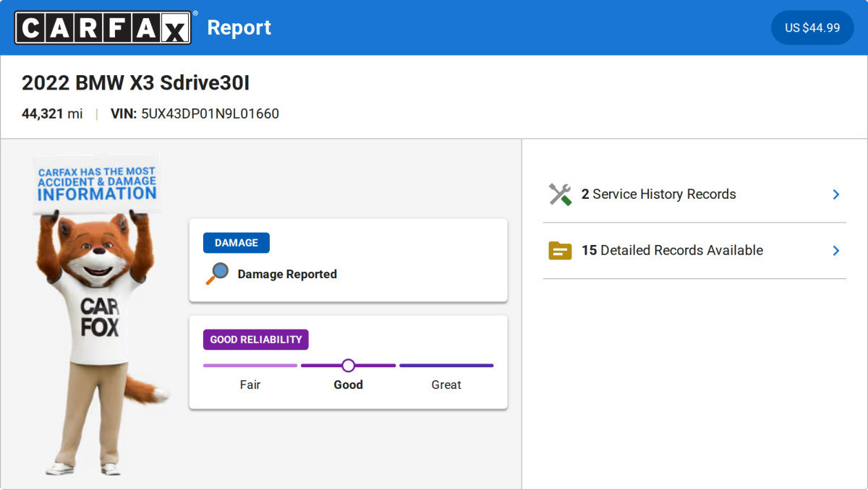Click the accident and damage information sign

click(97, 184)
